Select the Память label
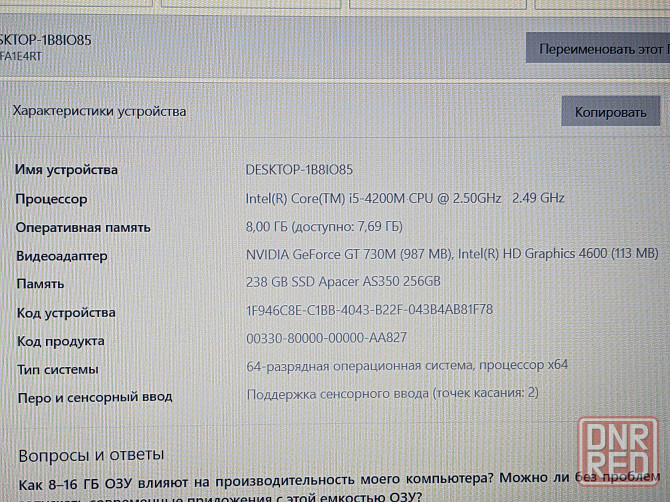This screenshot has height=502, width=670. click(40, 284)
